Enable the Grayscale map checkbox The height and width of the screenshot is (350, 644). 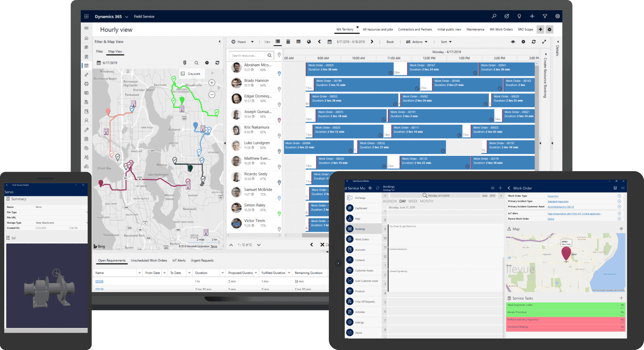(x=183, y=74)
